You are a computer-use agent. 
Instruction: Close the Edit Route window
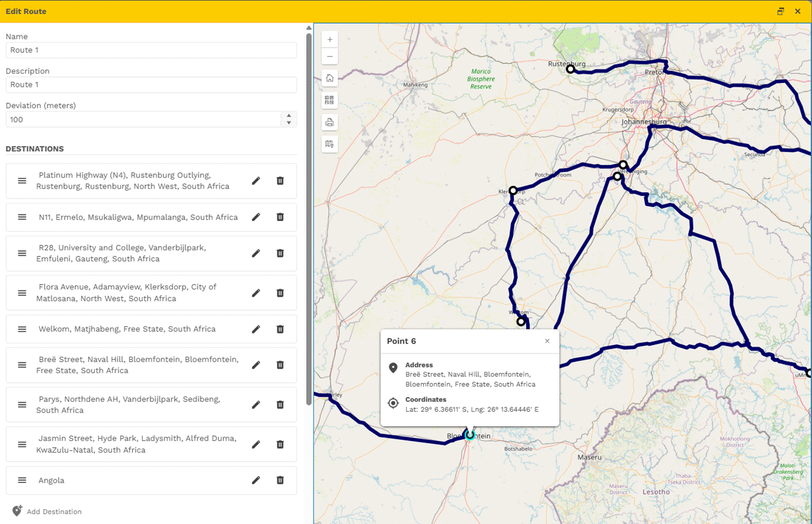point(798,12)
